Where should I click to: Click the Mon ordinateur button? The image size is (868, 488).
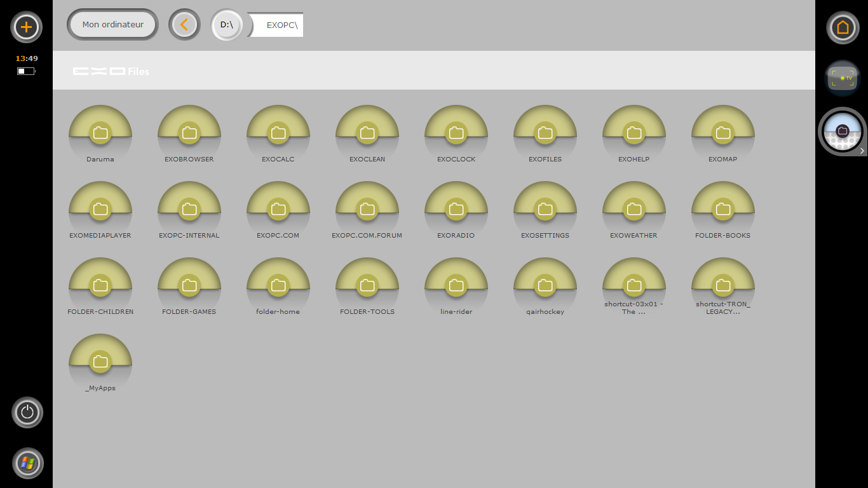[112, 25]
